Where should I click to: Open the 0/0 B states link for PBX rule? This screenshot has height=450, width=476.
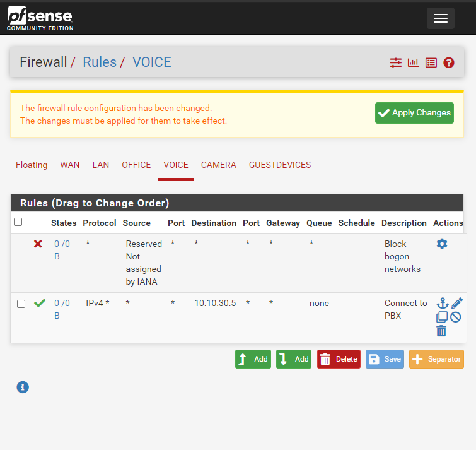61,309
